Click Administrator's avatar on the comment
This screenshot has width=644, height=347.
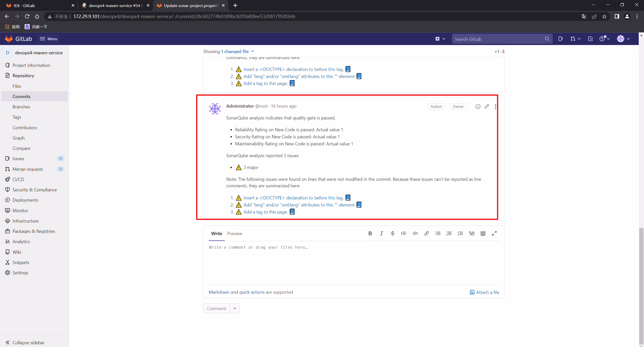click(215, 109)
